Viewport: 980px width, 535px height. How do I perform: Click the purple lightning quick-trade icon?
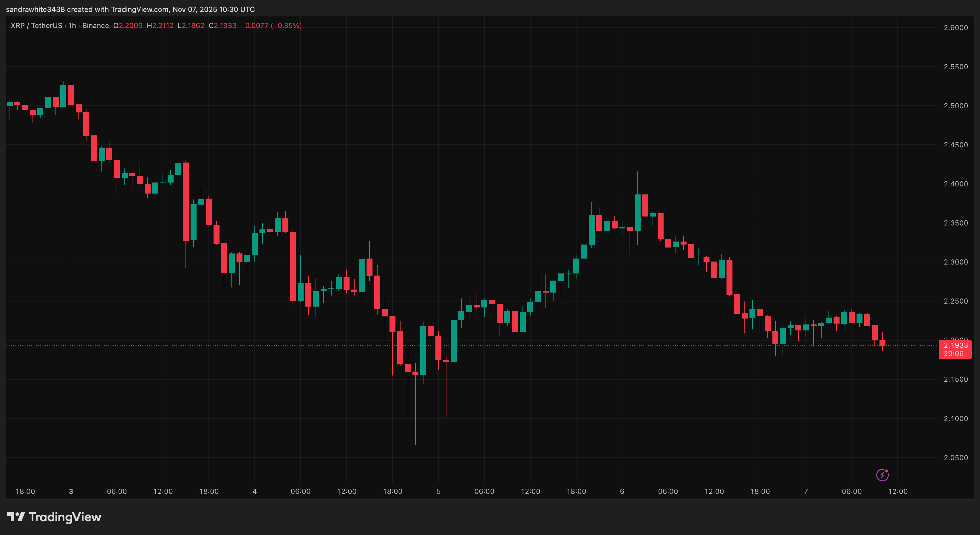pyautogui.click(x=882, y=474)
